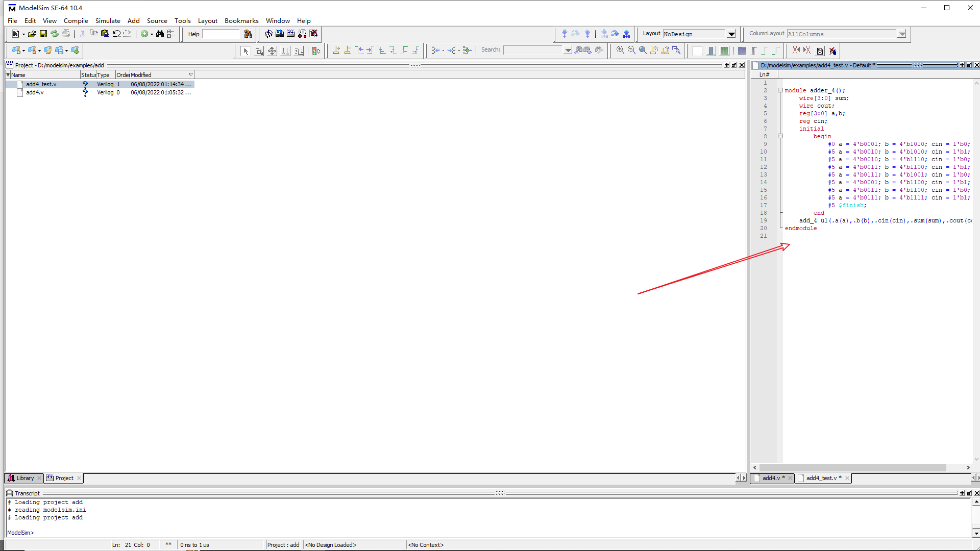The image size is (980, 551).
Task: Open the ColumnLayout AllColumns dropdown
Action: [x=902, y=34]
